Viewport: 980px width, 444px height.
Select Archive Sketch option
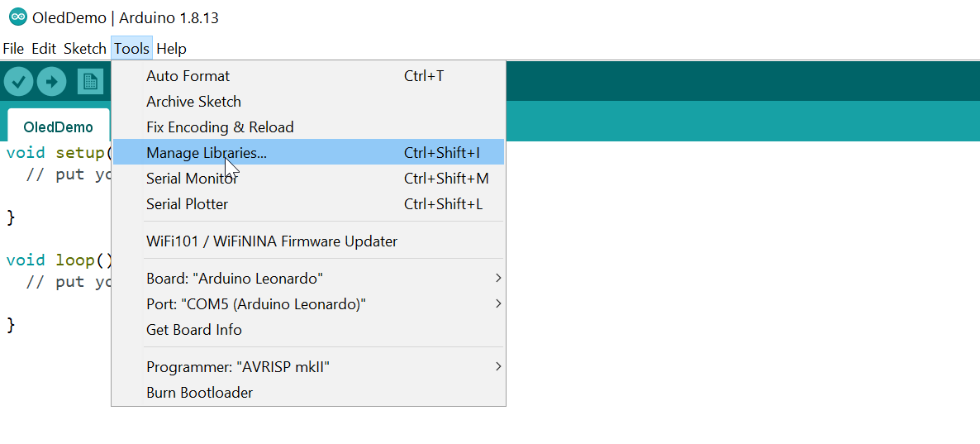(308, 102)
